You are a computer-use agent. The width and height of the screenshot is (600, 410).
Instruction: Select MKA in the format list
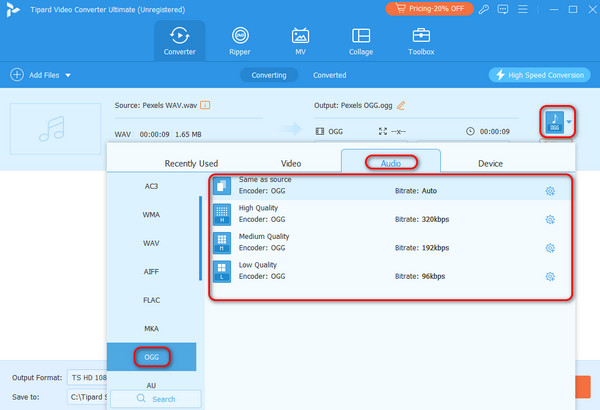click(x=151, y=328)
